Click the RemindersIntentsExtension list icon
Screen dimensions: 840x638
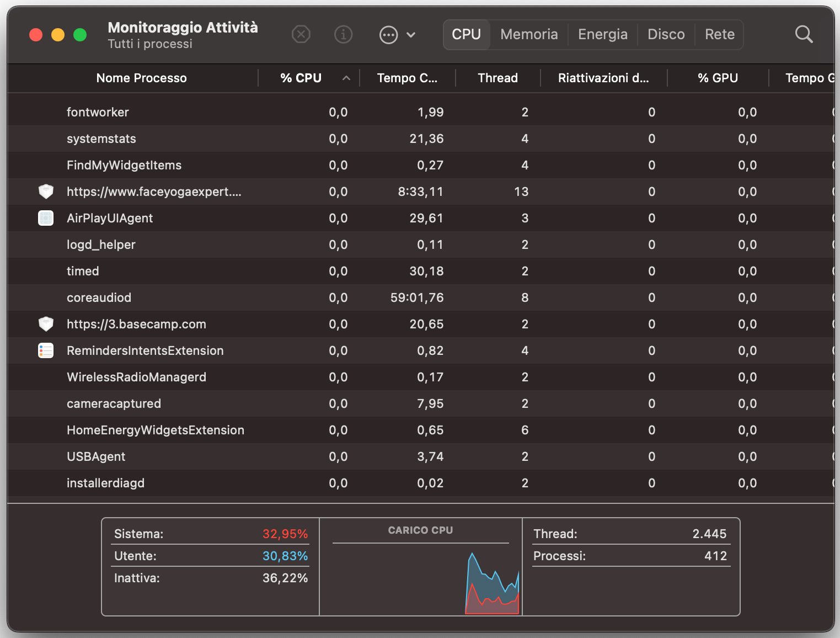pos(46,350)
